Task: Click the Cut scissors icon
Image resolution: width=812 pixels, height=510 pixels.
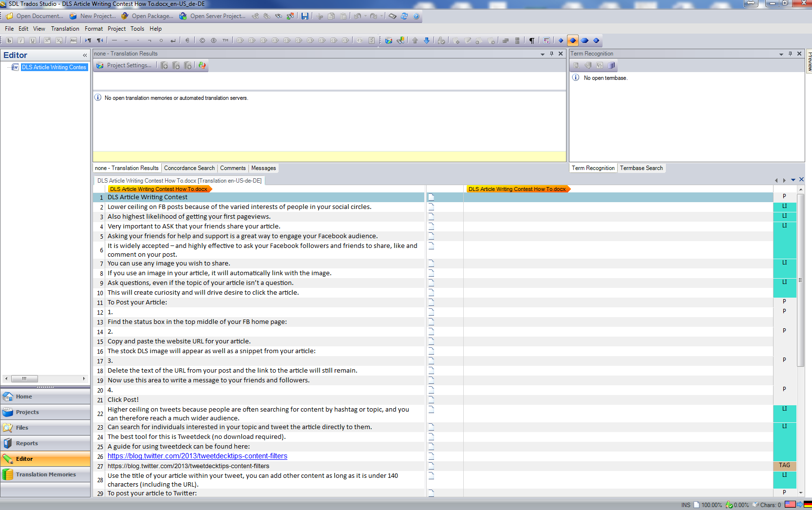Action: 320,16
